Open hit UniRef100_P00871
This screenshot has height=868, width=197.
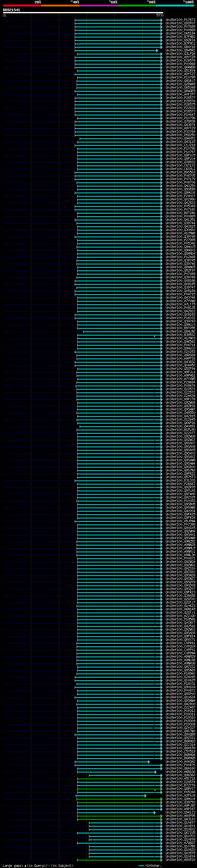180,558
